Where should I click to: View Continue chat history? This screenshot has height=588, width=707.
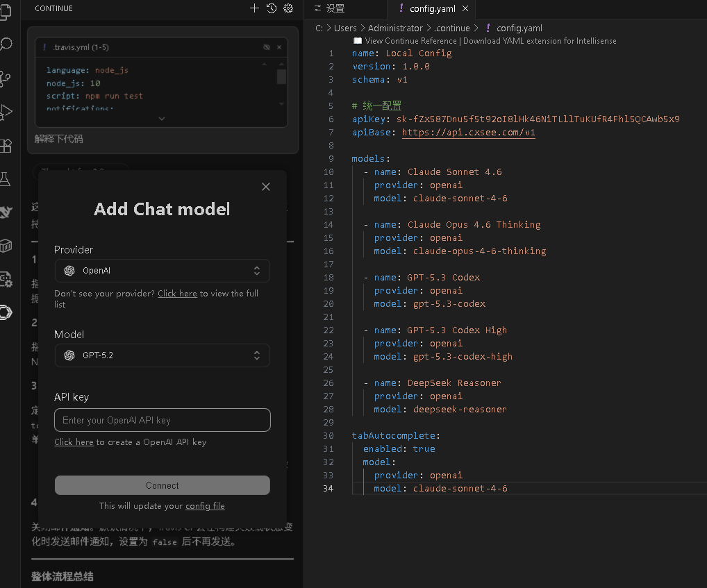(x=272, y=8)
